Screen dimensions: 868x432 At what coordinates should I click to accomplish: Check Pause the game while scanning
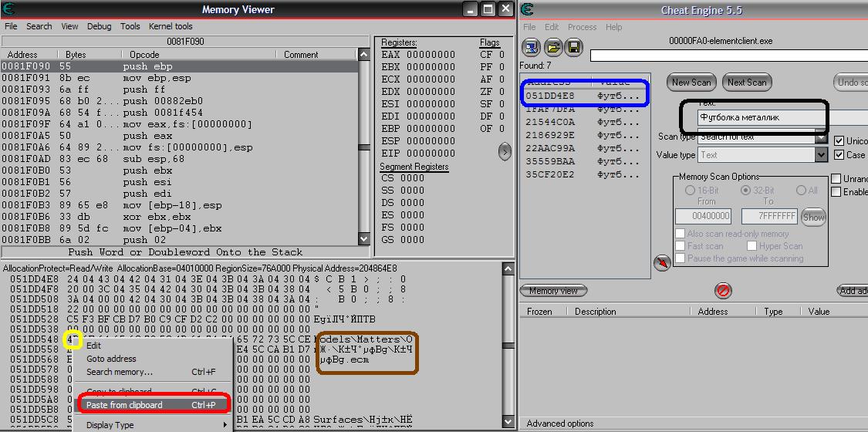(x=681, y=258)
